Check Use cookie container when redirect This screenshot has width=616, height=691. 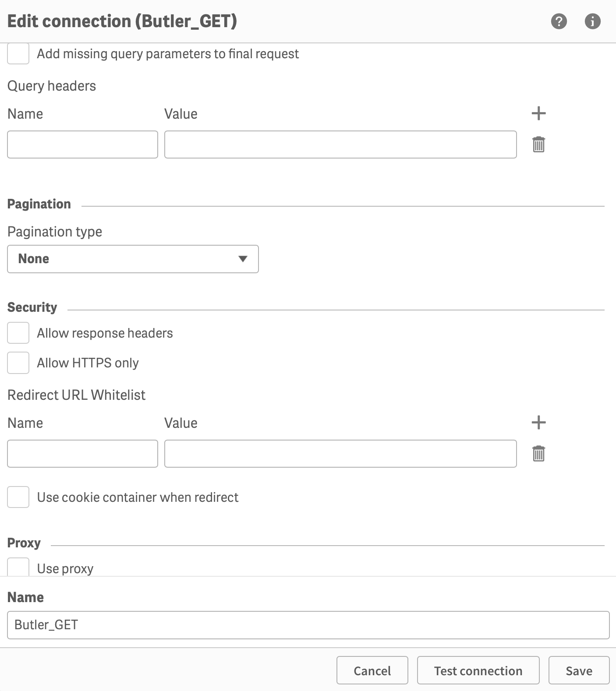coord(18,497)
